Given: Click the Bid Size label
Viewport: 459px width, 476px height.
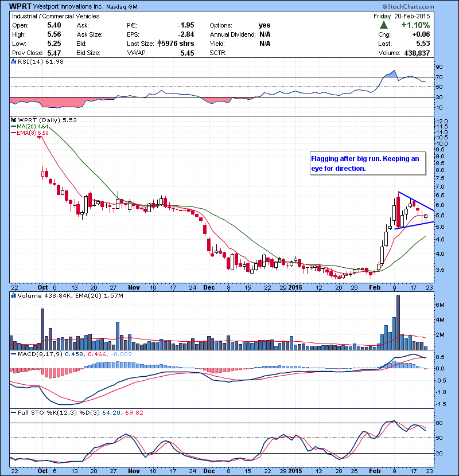Looking at the screenshot, I should [88, 53].
